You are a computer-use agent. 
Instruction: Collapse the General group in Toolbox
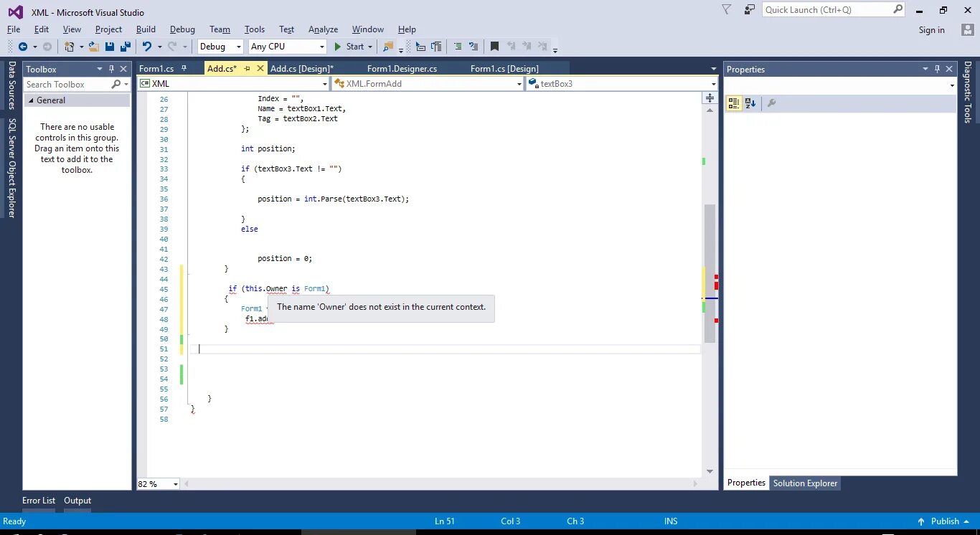tap(31, 100)
